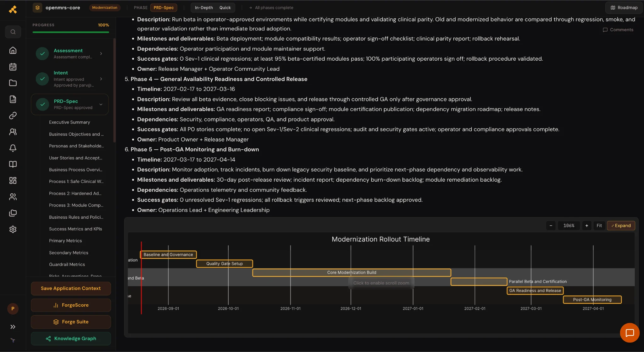Screen dimensions: 644x352
Task: Open the book documentation icon
Action: click(13, 164)
